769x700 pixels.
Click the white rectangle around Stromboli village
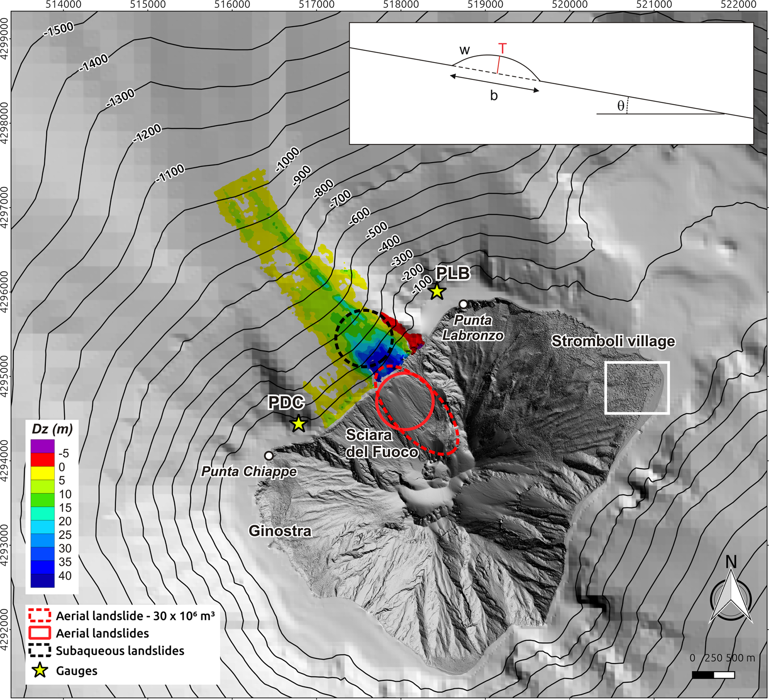(x=638, y=388)
